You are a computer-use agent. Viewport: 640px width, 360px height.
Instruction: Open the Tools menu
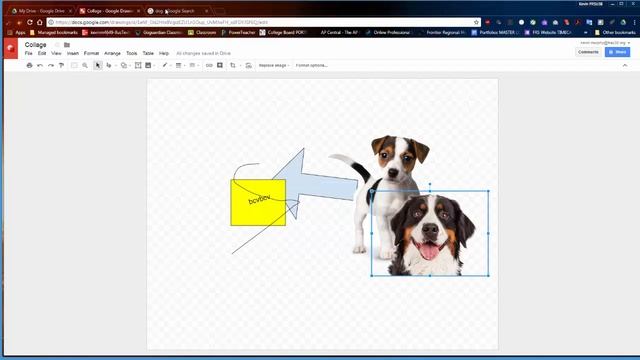pos(131,53)
